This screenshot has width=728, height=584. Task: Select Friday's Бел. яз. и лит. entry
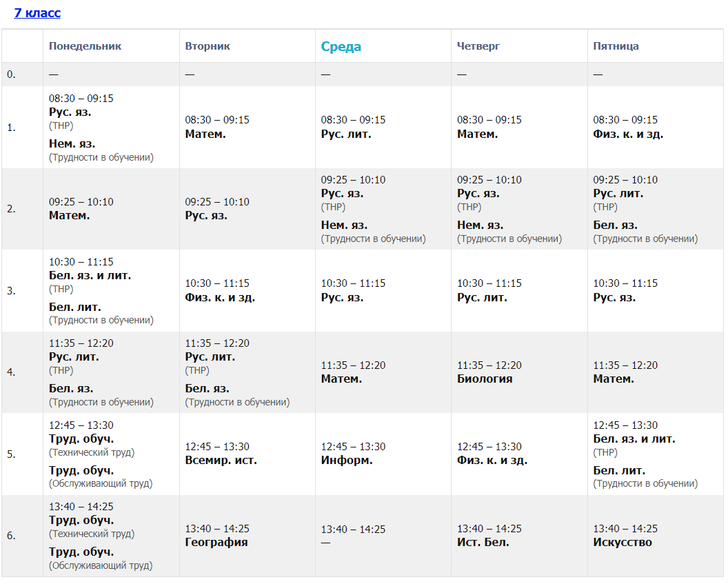(634, 439)
